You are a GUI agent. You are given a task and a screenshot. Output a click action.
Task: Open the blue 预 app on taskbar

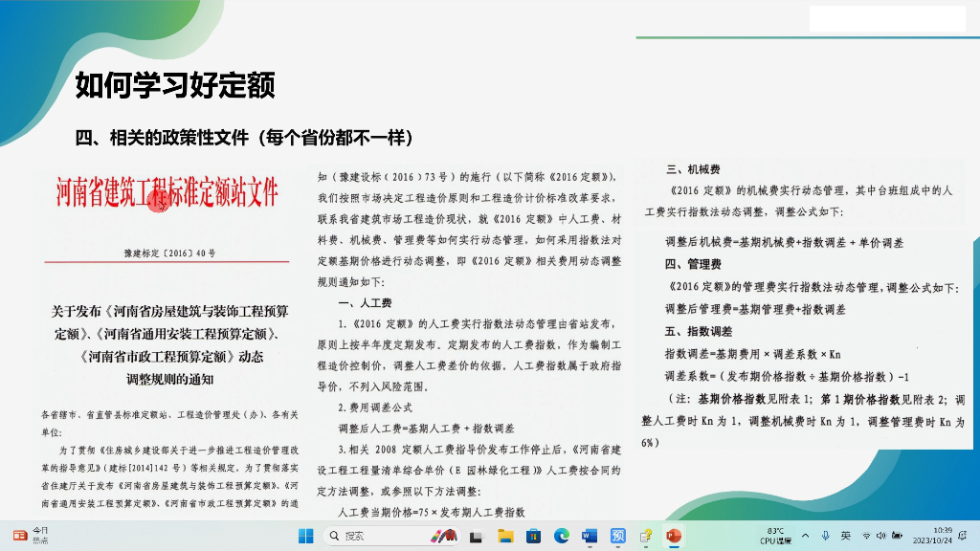617,536
